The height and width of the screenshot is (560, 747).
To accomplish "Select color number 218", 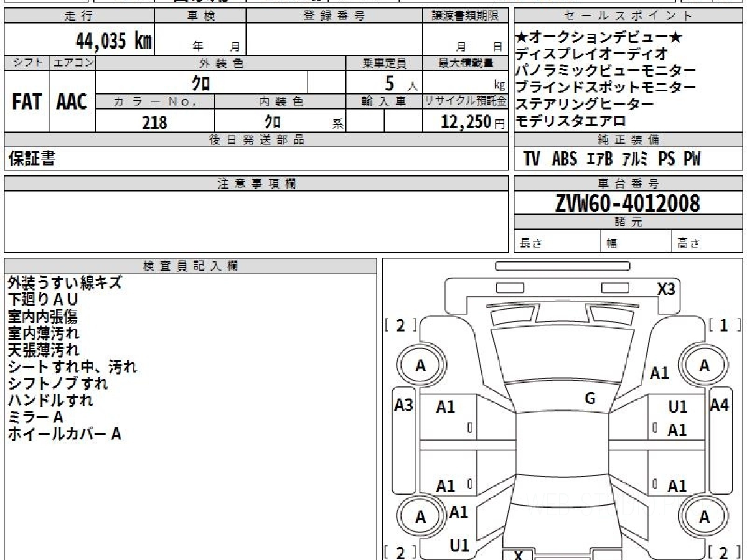I will pos(154,122).
